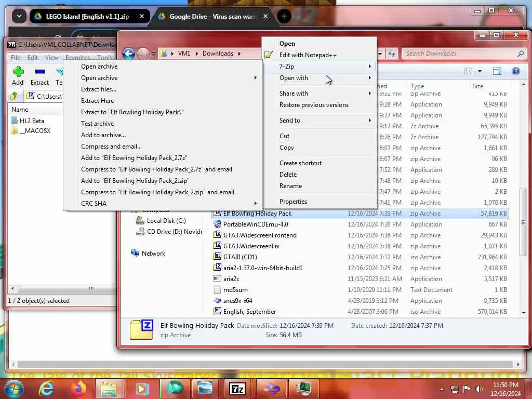Open Windows Start orb on taskbar
Screen dimensions: 532x399
tap(13, 389)
